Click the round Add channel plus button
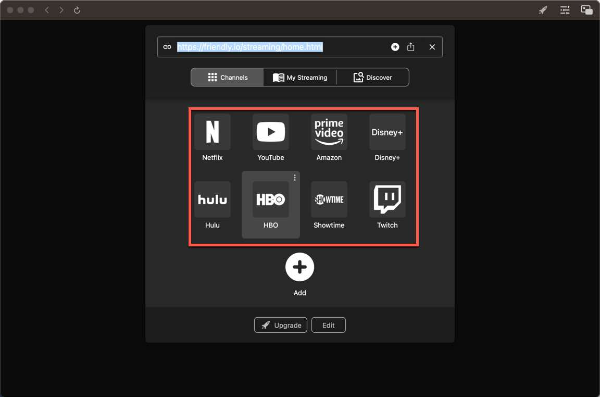This screenshot has height=397, width=600. 300,267
